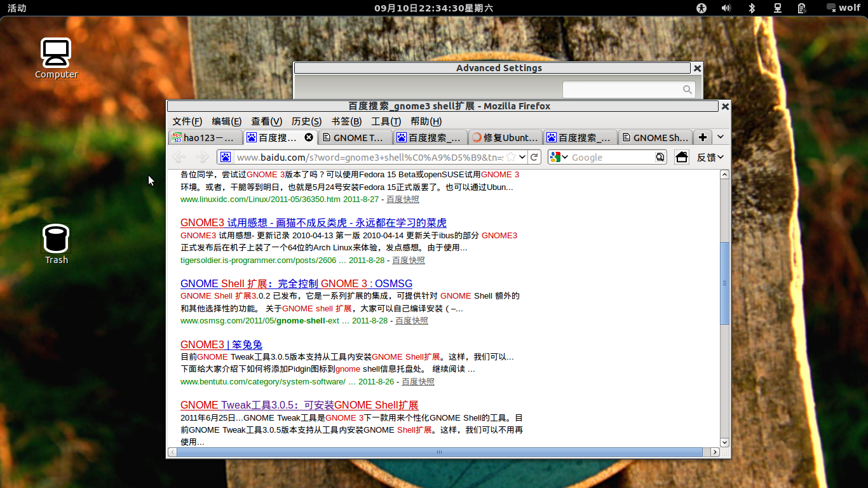Open a new tab with plus button

702,137
